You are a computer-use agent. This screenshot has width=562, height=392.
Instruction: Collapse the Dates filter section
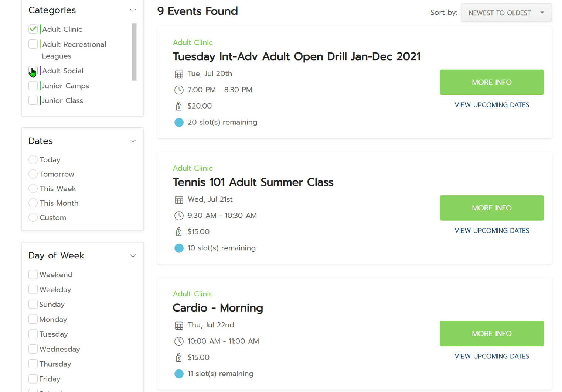click(133, 141)
